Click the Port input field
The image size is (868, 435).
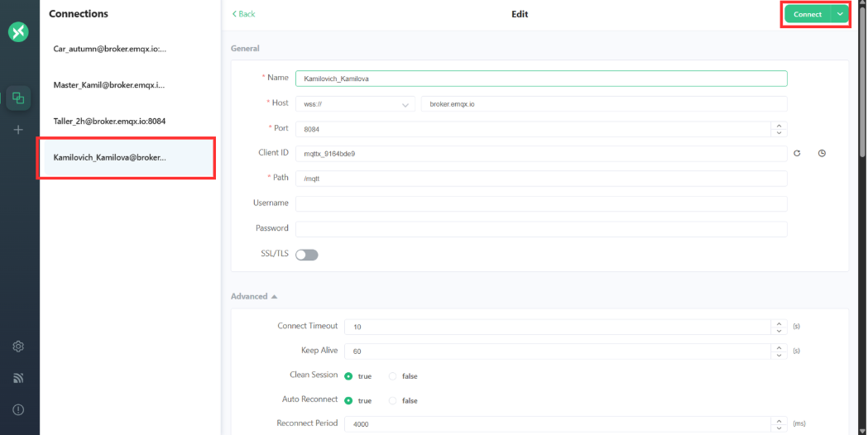[x=533, y=129]
